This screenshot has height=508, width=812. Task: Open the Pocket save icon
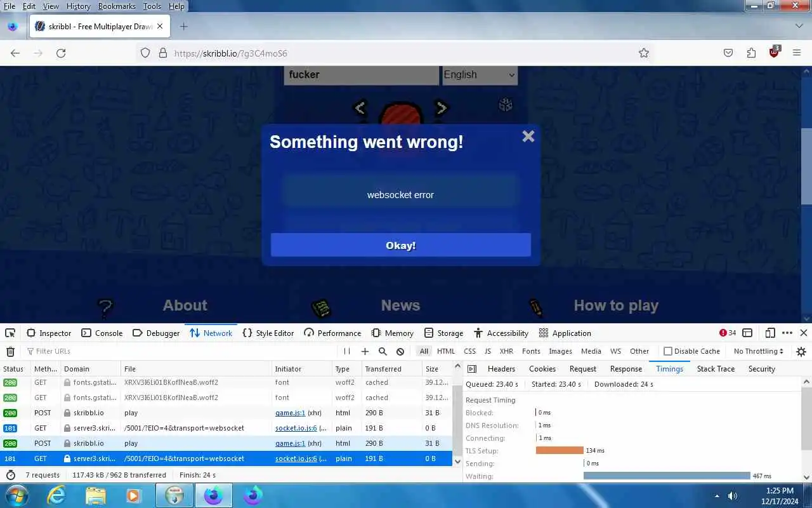pos(728,53)
